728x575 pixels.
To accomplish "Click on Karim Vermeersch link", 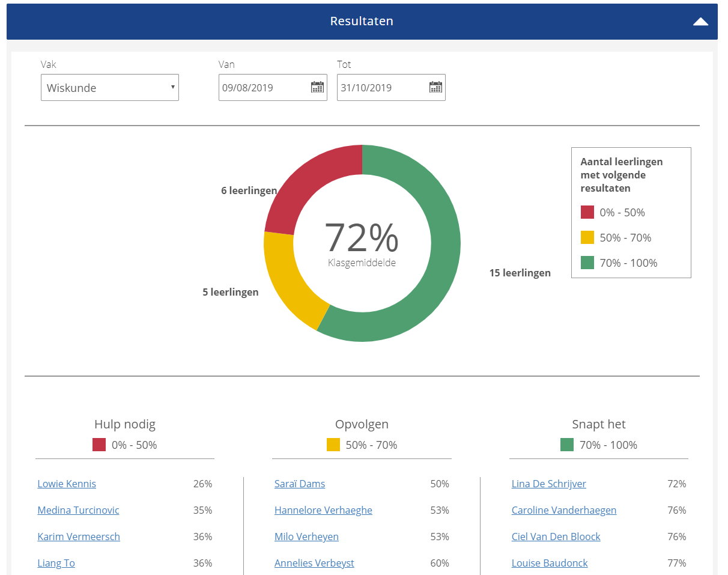I will (x=79, y=537).
